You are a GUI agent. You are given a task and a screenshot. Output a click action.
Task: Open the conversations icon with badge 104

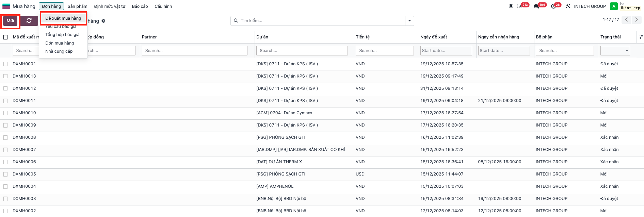coord(537,6)
